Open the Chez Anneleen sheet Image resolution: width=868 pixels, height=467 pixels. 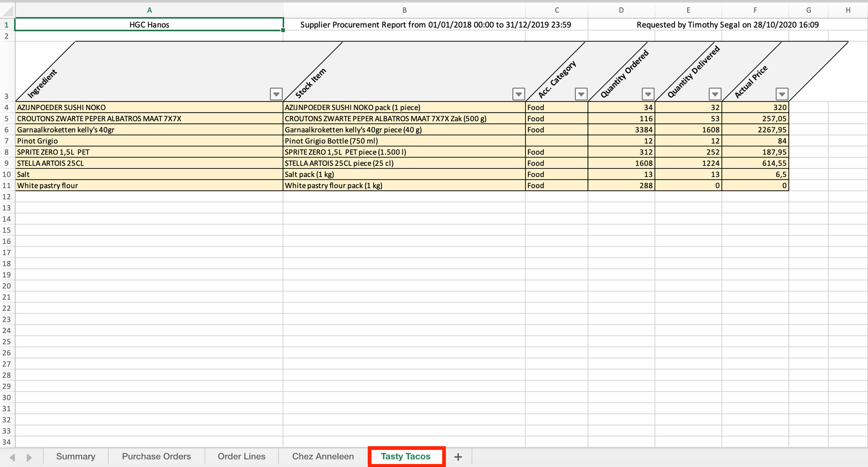coord(322,456)
